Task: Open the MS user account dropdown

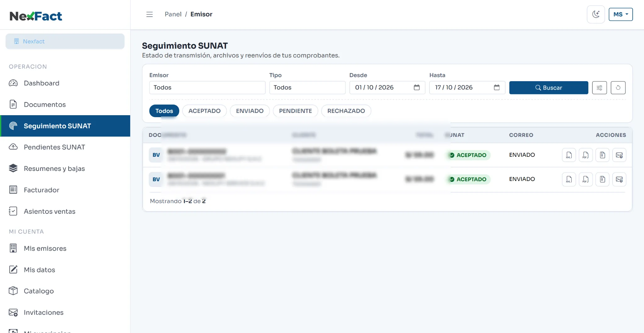Action: (x=621, y=14)
